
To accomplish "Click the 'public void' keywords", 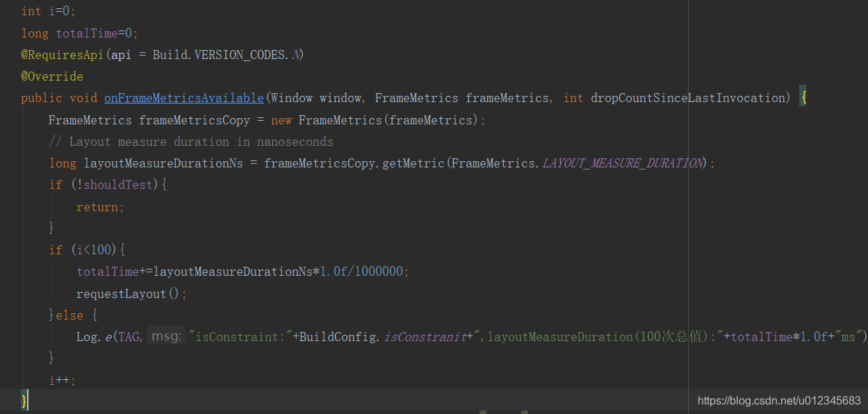I will [59, 98].
